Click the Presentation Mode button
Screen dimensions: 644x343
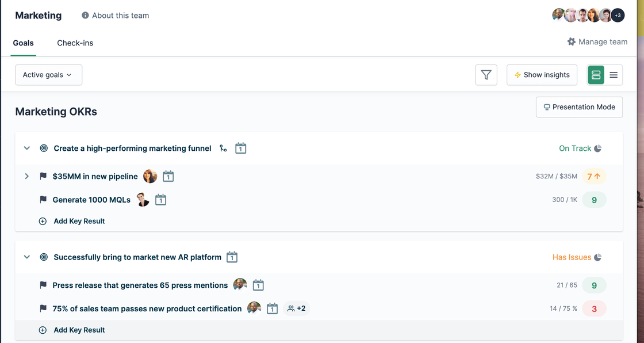[579, 107]
